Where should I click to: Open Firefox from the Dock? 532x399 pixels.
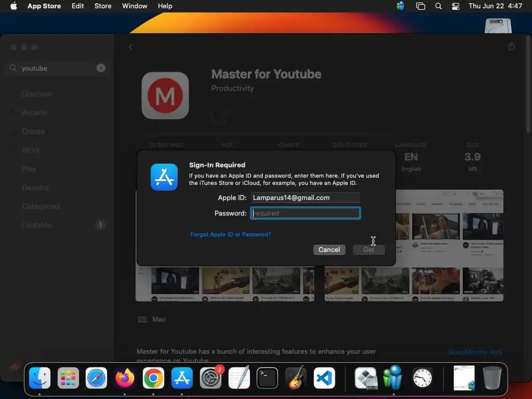click(x=125, y=378)
